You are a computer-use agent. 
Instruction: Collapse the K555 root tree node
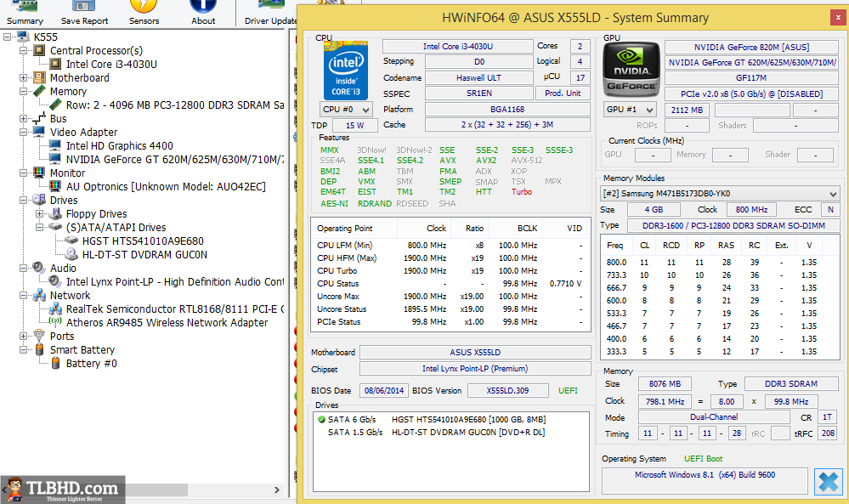(7, 37)
